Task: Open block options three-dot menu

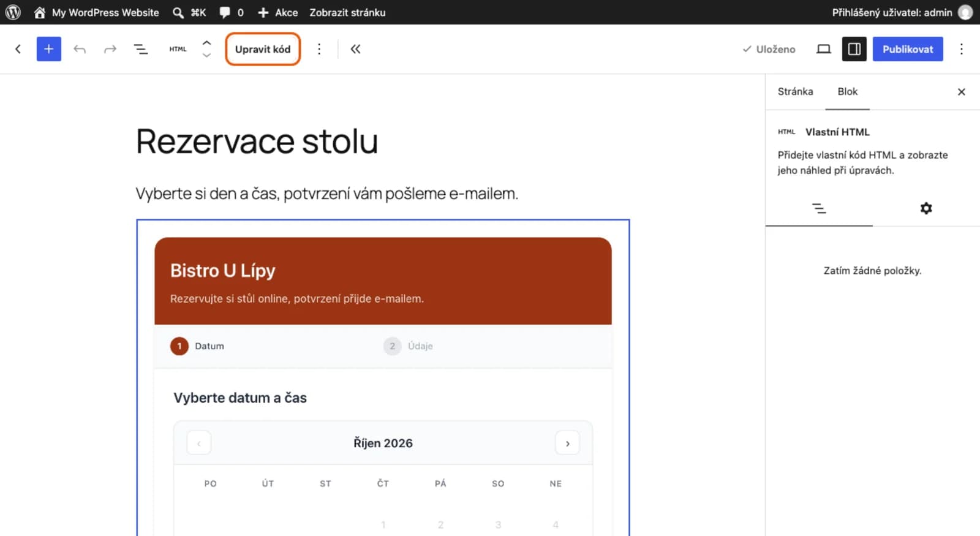Action: [319, 49]
